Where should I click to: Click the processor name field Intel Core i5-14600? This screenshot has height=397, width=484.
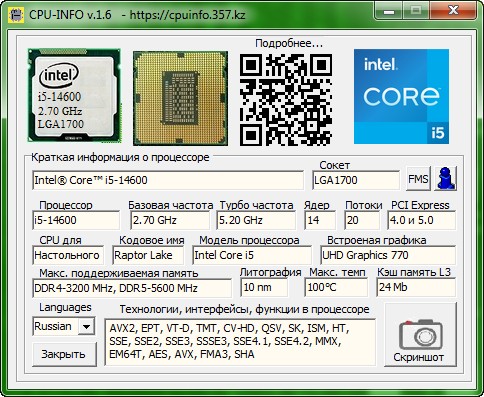coord(168,180)
